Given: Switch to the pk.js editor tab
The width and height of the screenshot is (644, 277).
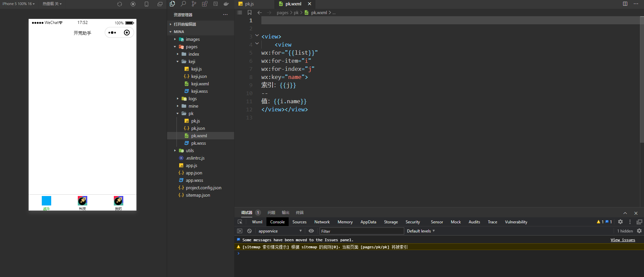Looking at the screenshot, I should (249, 4).
